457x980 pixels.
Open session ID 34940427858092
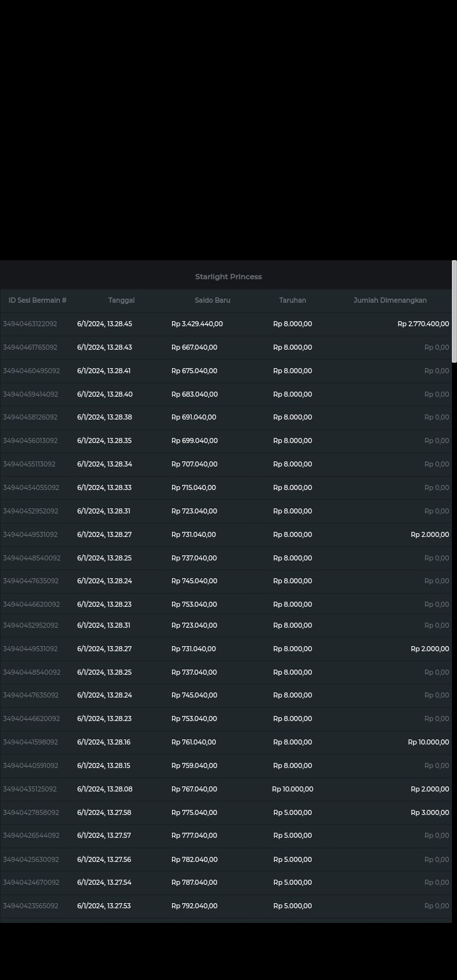click(x=31, y=812)
